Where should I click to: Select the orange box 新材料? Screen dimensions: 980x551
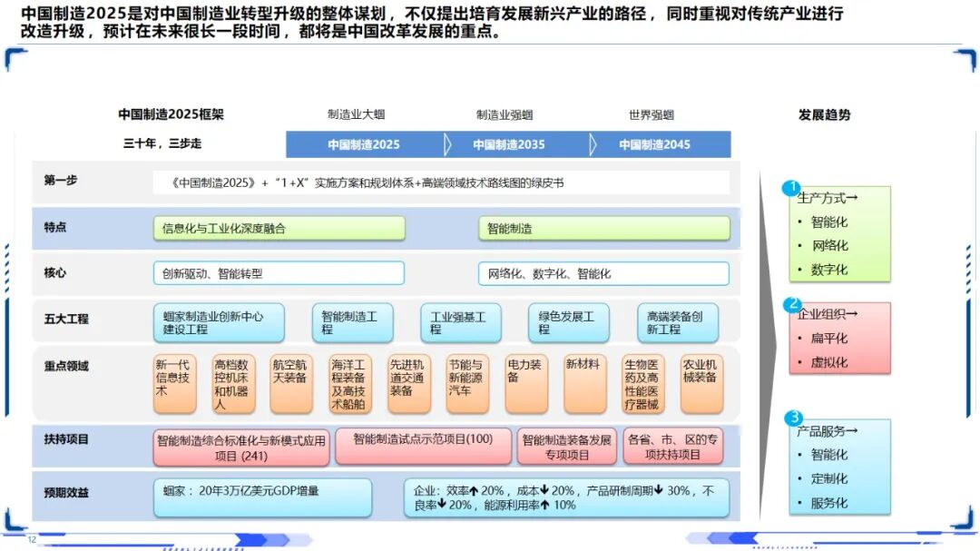pyautogui.click(x=585, y=384)
